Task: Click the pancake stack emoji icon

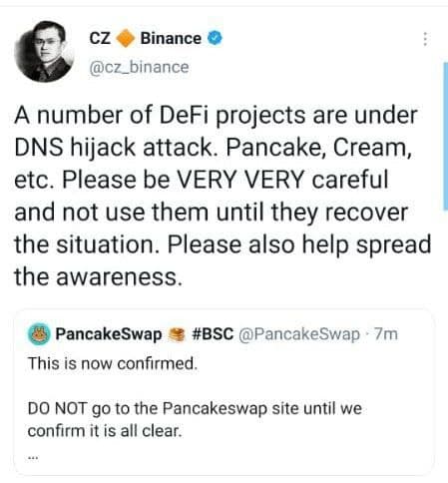Action: 177,334
